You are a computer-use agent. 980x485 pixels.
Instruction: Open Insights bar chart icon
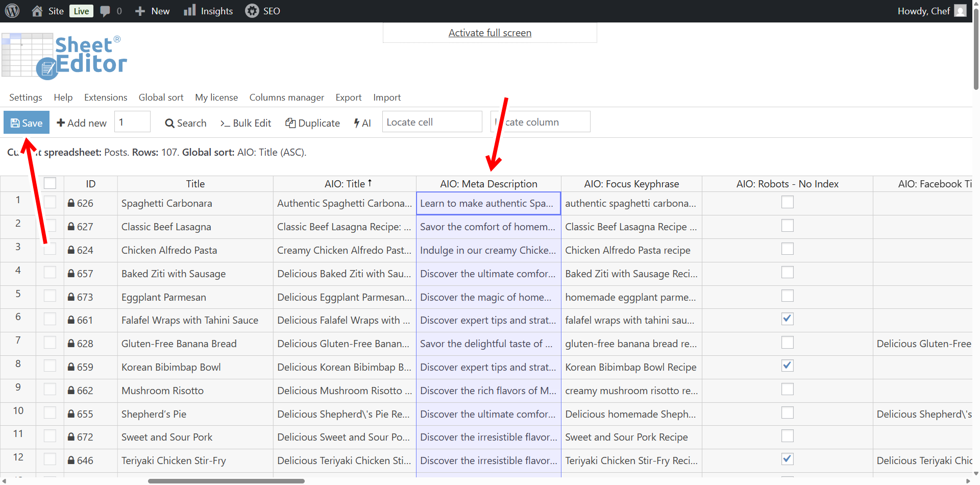click(x=189, y=11)
